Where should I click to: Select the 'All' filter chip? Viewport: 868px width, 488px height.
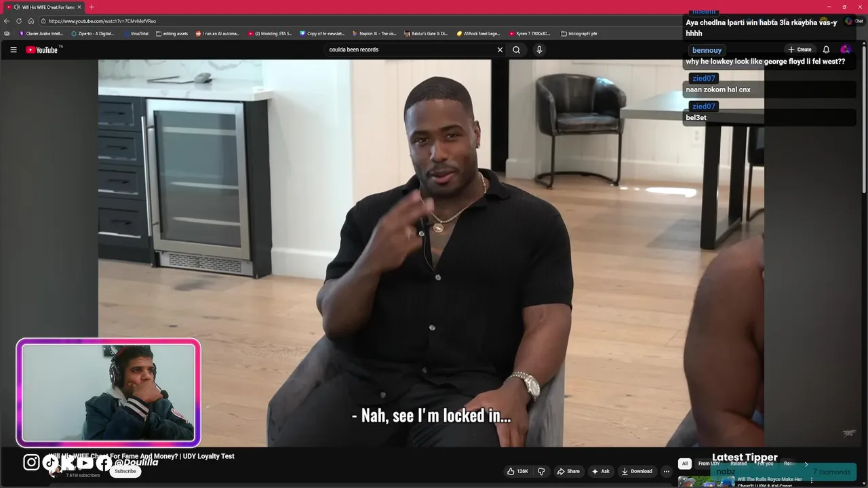pyautogui.click(x=684, y=464)
